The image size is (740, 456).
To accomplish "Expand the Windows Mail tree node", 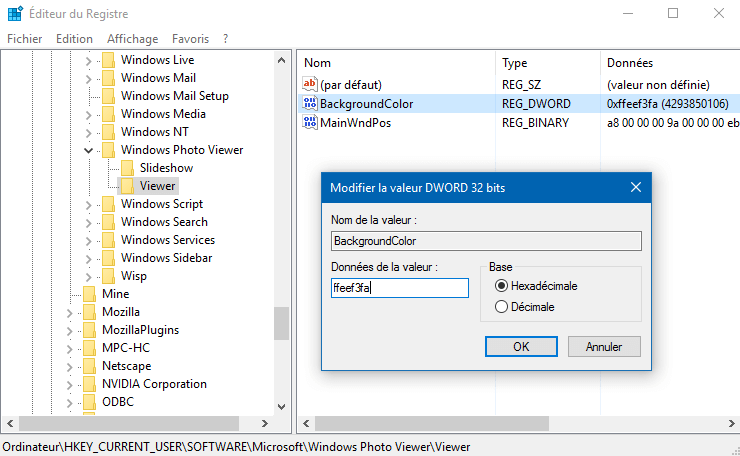I will pos(88,79).
